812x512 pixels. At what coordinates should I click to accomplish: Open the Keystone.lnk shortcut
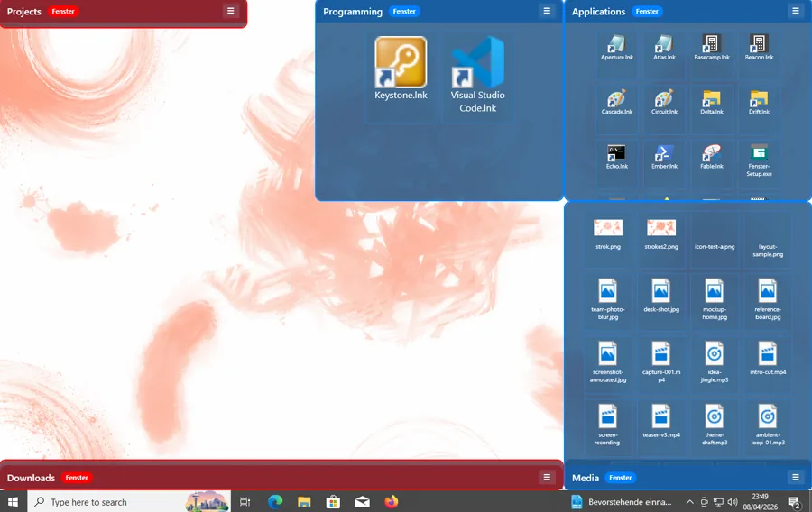pos(401,63)
